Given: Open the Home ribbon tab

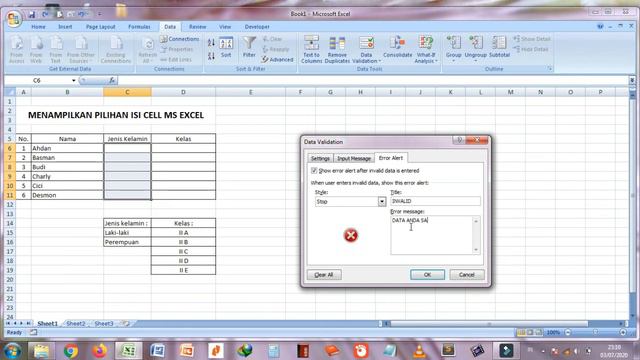Looking at the screenshot, I should pyautogui.click(x=38, y=27).
